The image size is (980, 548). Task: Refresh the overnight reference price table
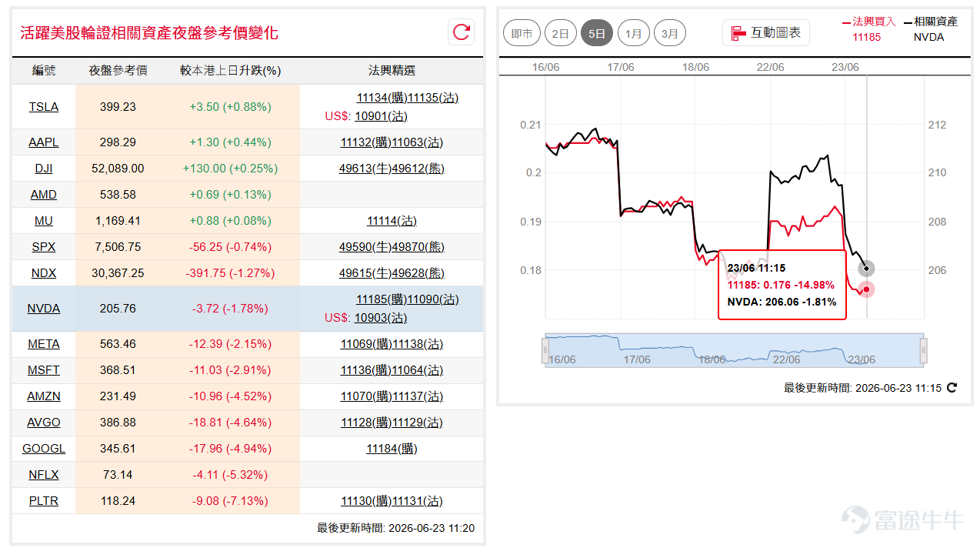pos(461,32)
